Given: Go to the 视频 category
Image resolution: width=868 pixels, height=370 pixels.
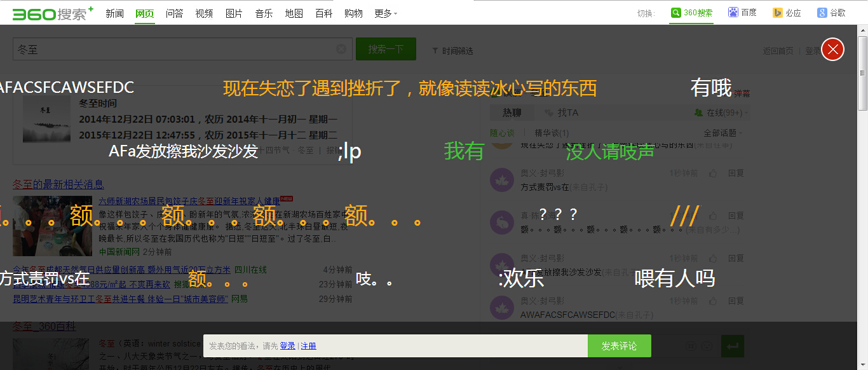Looking at the screenshot, I should 204,13.
